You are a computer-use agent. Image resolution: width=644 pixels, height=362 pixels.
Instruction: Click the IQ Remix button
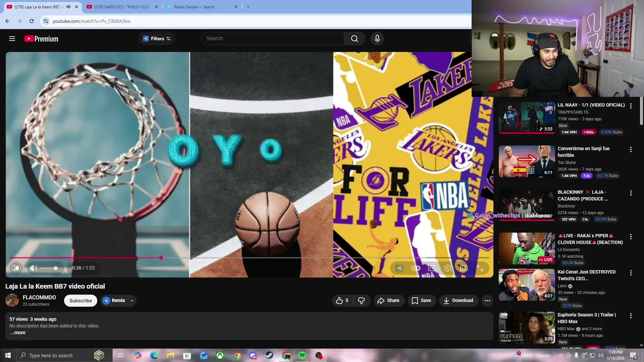coord(114,301)
